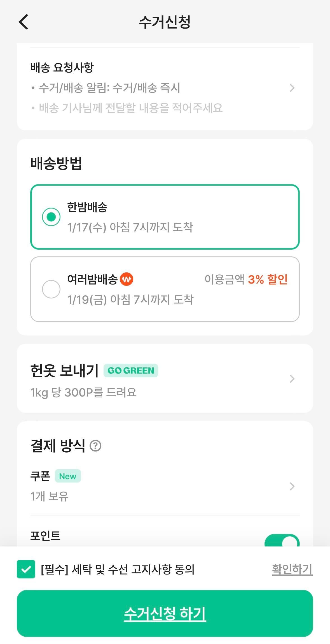
Task: Uncheck 세탁 및 수선 고지사항 동의 checkbox
Action: (x=26, y=569)
